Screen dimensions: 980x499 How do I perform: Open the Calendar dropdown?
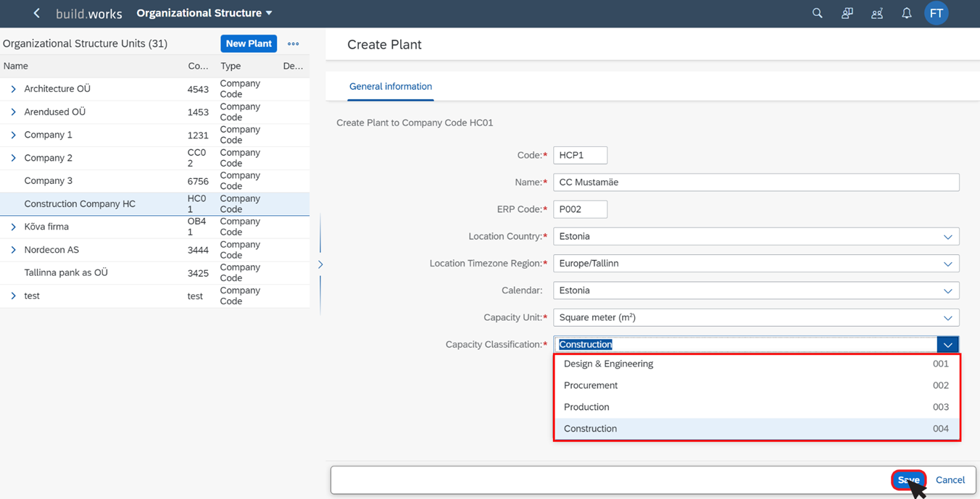point(947,290)
